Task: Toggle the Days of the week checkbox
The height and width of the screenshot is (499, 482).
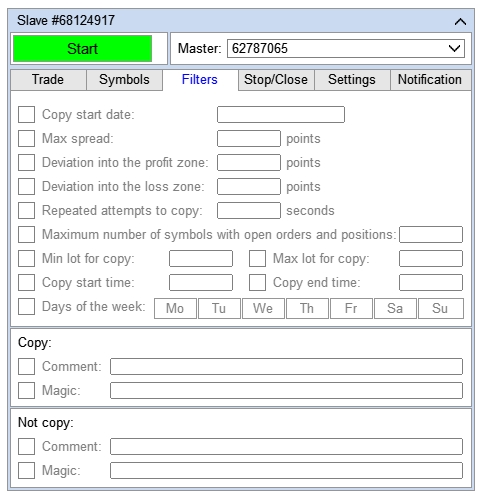Action: pos(26,307)
